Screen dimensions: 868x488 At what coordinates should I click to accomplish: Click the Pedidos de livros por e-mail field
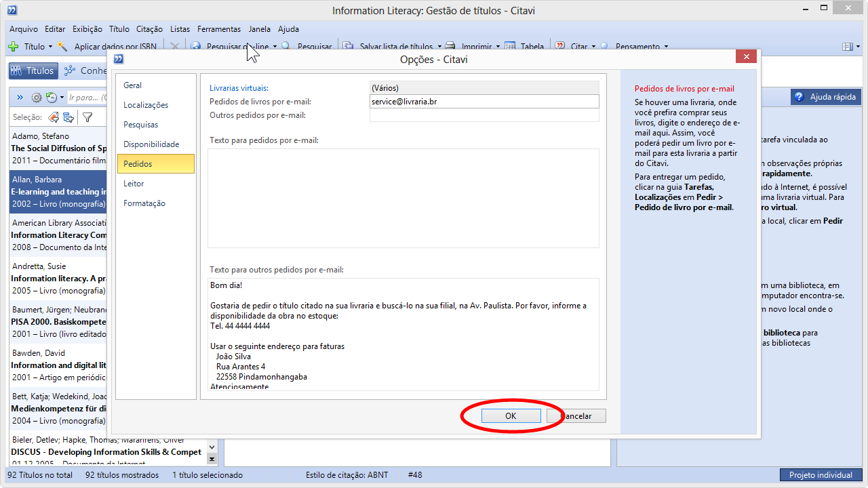[x=484, y=102]
